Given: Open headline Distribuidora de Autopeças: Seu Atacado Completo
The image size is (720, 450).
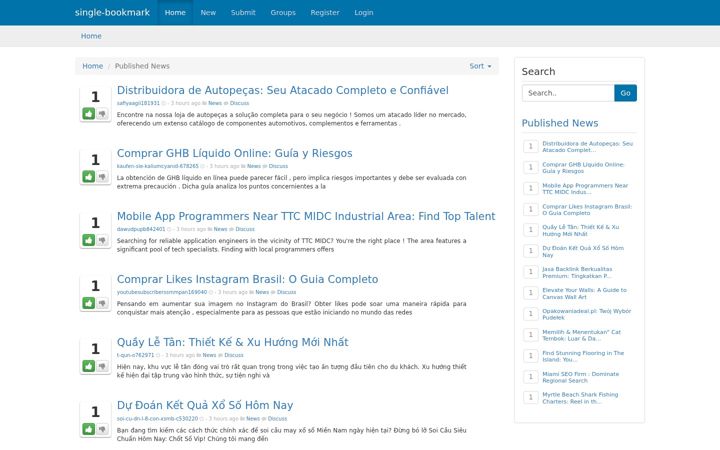Looking at the screenshot, I should [282, 90].
